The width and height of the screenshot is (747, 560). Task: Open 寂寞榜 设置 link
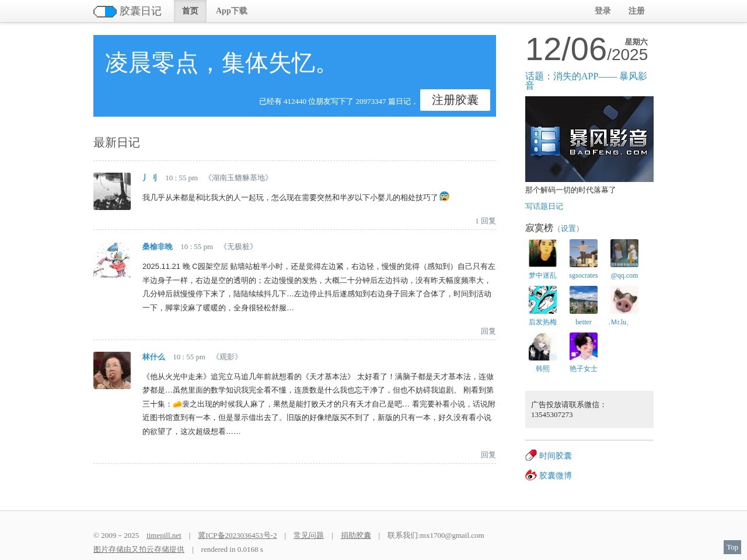(x=568, y=229)
